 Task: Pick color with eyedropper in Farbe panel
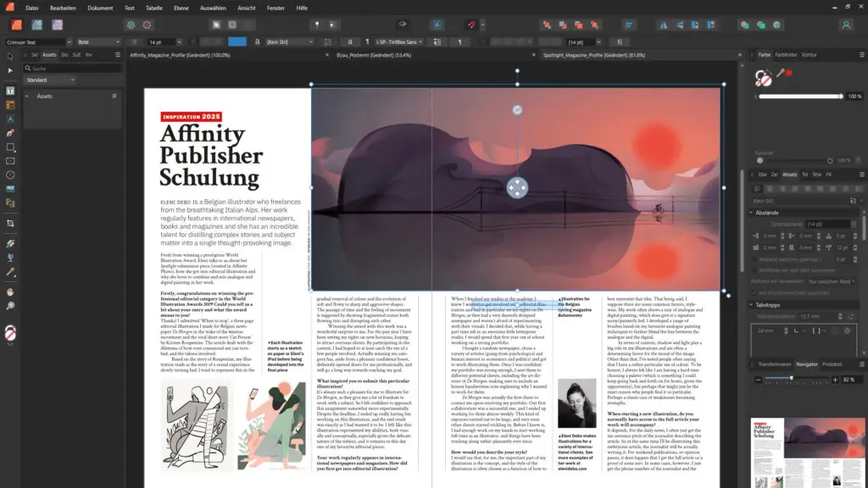coord(781,73)
